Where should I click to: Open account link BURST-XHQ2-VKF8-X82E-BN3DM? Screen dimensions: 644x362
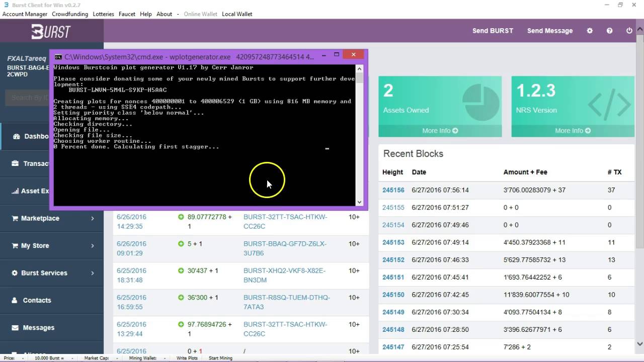point(284,275)
